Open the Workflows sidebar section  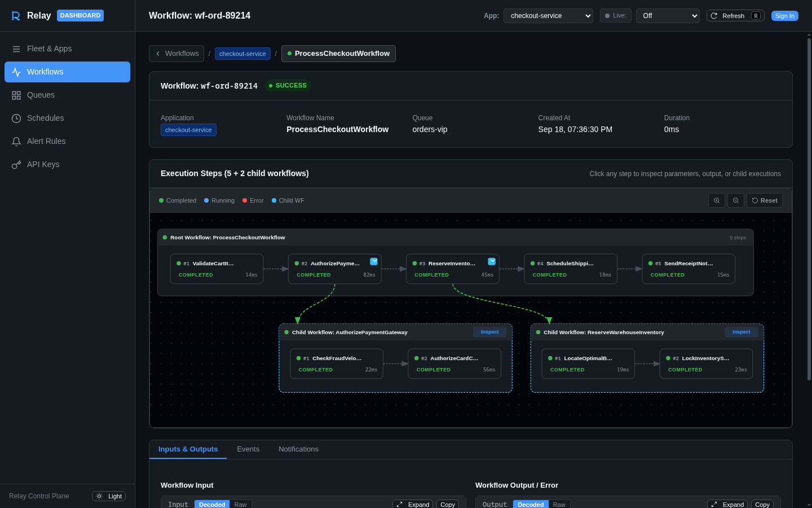[x=67, y=72]
